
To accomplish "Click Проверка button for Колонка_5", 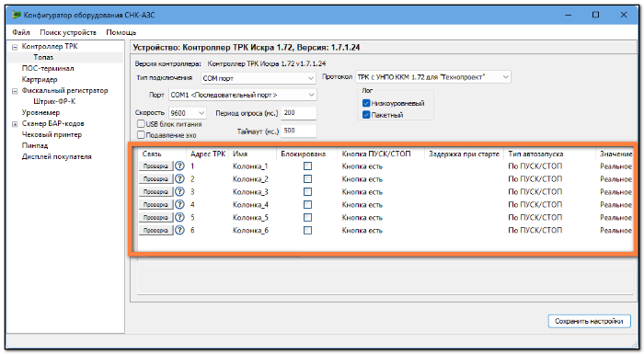I will (156, 217).
